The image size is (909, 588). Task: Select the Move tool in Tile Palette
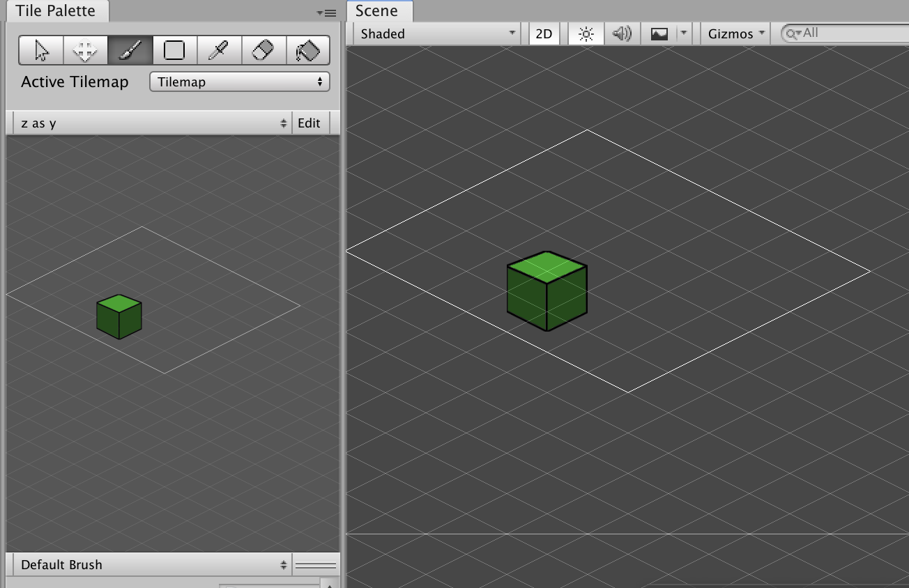pos(85,50)
